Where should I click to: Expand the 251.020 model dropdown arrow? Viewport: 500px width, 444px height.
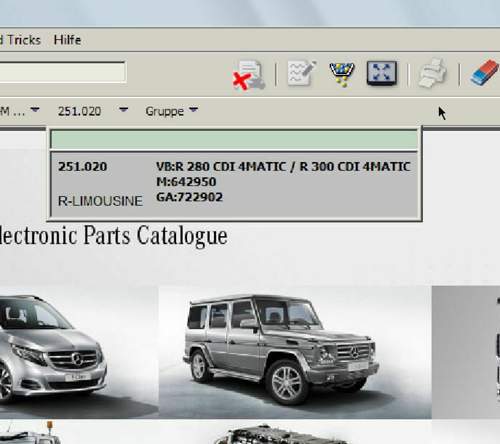pyautogui.click(x=123, y=109)
